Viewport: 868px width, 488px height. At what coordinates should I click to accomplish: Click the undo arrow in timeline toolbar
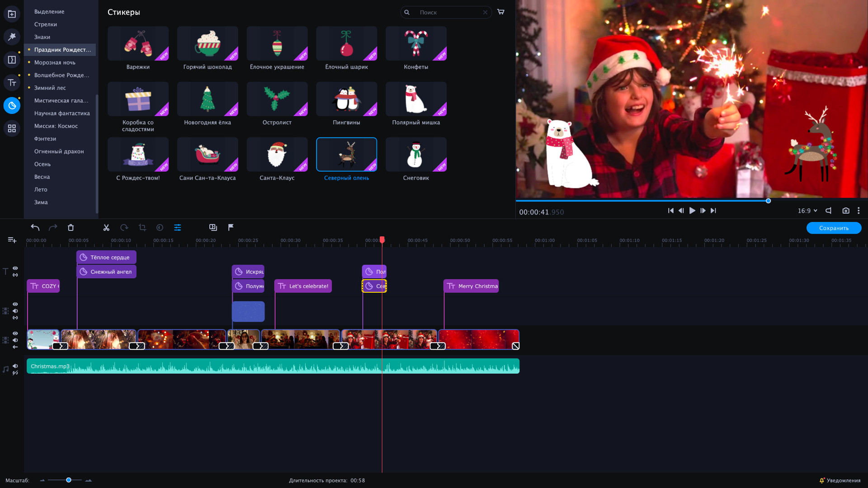tap(35, 228)
